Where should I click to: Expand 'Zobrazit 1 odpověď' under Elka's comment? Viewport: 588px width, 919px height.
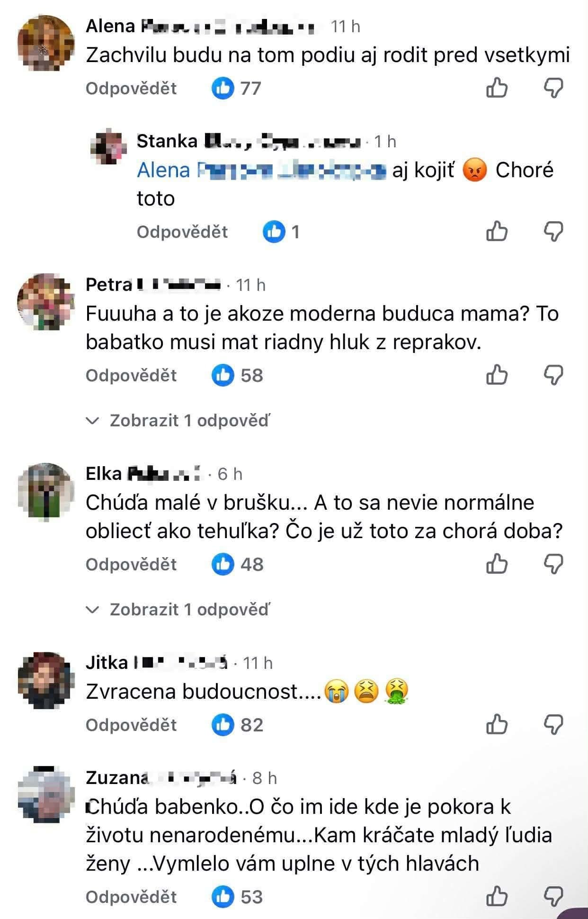click(x=178, y=609)
